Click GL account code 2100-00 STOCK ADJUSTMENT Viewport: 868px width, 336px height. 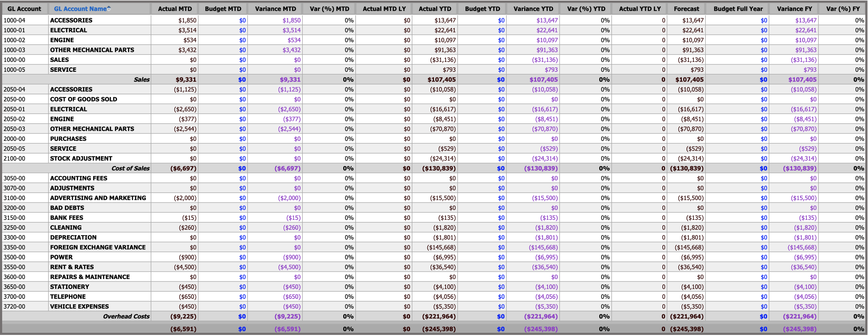pyautogui.click(x=14, y=159)
